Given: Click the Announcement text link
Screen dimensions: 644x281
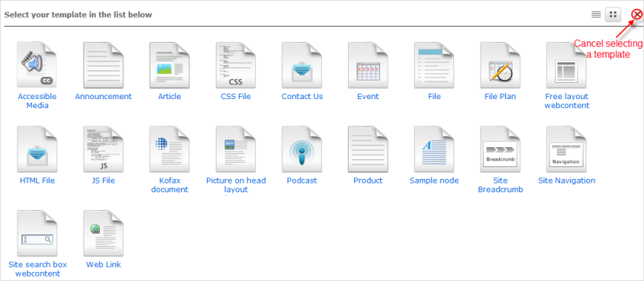Looking at the screenshot, I should [103, 97].
